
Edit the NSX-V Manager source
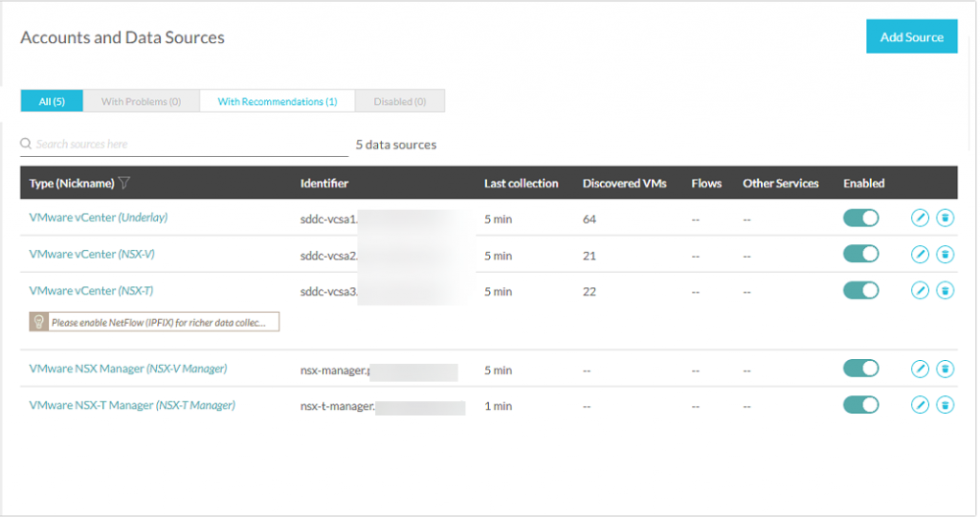920,369
